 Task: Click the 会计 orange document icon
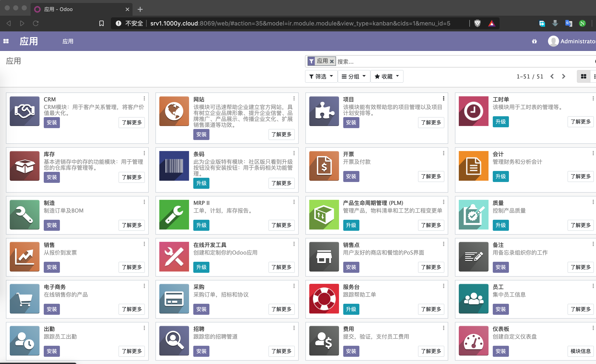click(473, 166)
